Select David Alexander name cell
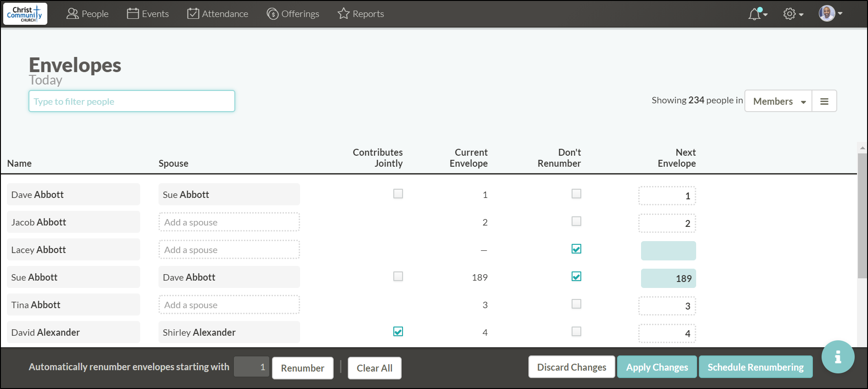This screenshot has height=389, width=868. (74, 332)
